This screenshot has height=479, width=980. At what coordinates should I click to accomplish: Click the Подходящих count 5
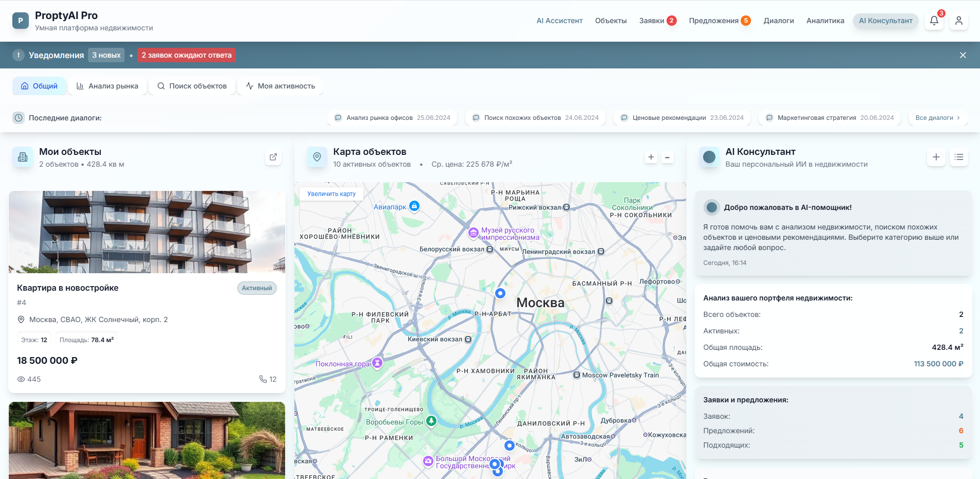(x=961, y=445)
